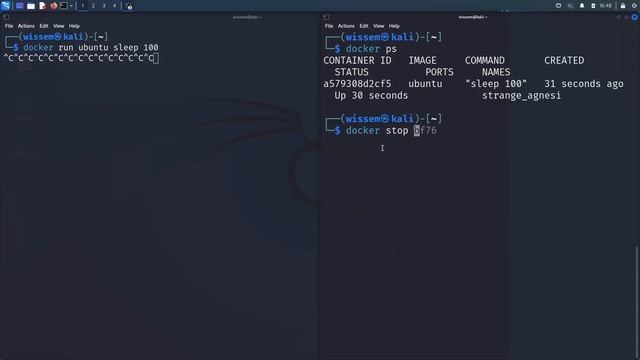The image size is (640, 360).
Task: Click container ID a579308d2cf5
Action: 357,84
